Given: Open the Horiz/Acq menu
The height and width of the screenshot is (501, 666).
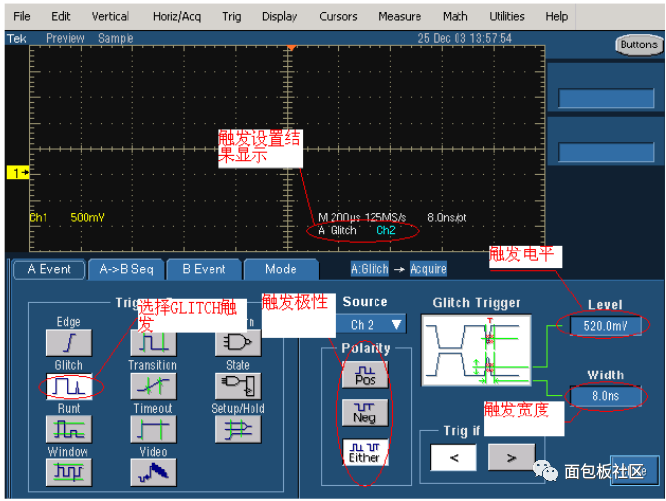Looking at the screenshot, I should tap(177, 17).
